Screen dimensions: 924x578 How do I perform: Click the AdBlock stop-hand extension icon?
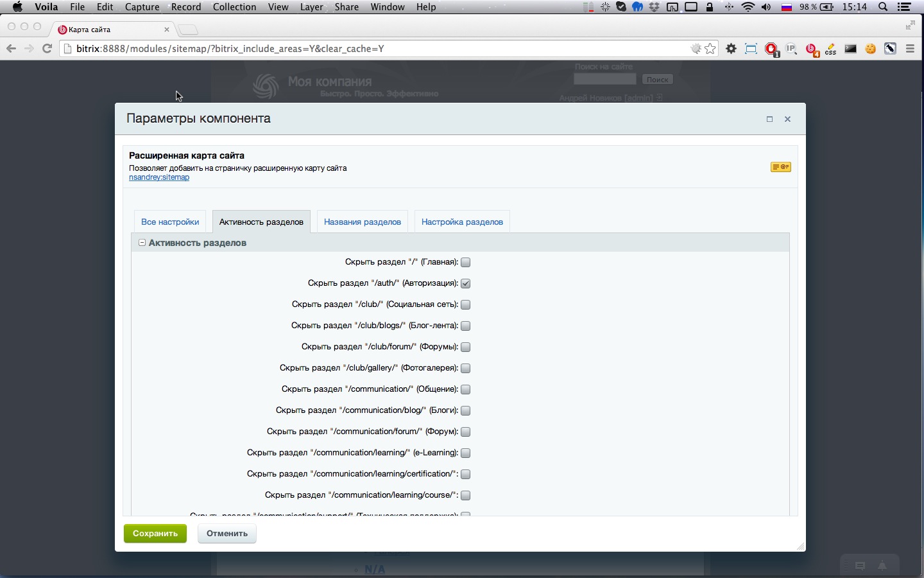click(771, 49)
